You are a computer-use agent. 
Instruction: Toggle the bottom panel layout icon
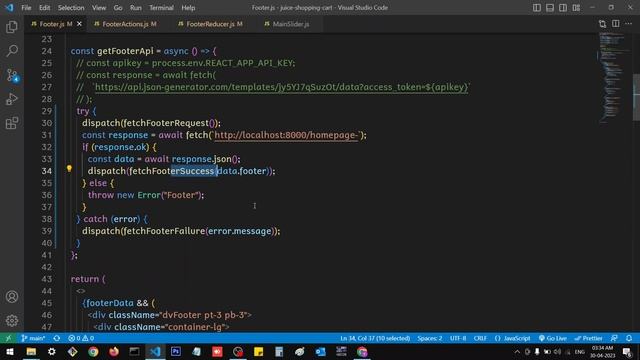550,8
